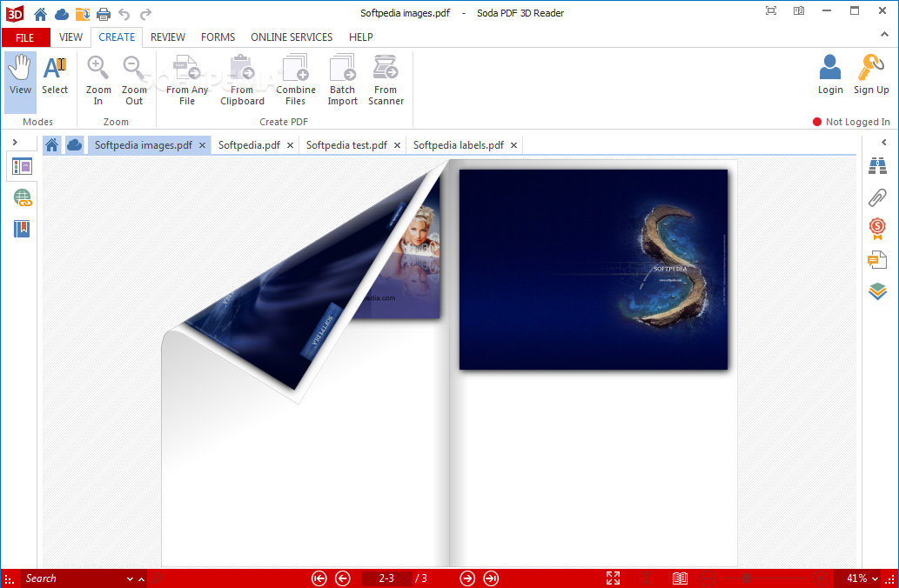Open cloud view from document tab bar
Screen dimensions: 899x588
pos(74,145)
